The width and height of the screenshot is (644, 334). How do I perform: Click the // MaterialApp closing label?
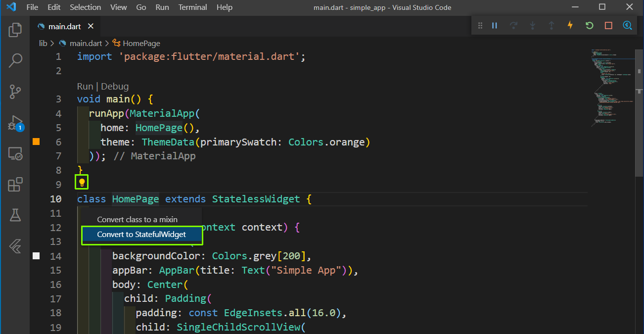pyautogui.click(x=155, y=156)
